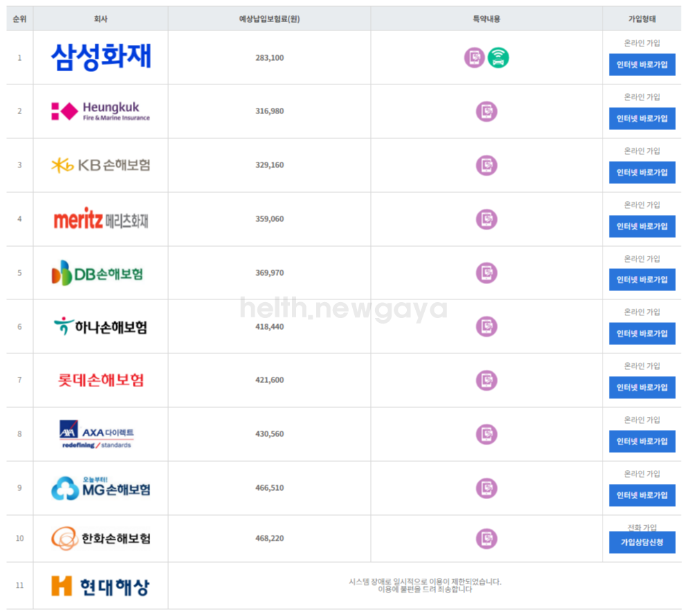Click the 가입형태 column header
Image resolution: width=687 pixels, height=616 pixels.
coord(642,19)
